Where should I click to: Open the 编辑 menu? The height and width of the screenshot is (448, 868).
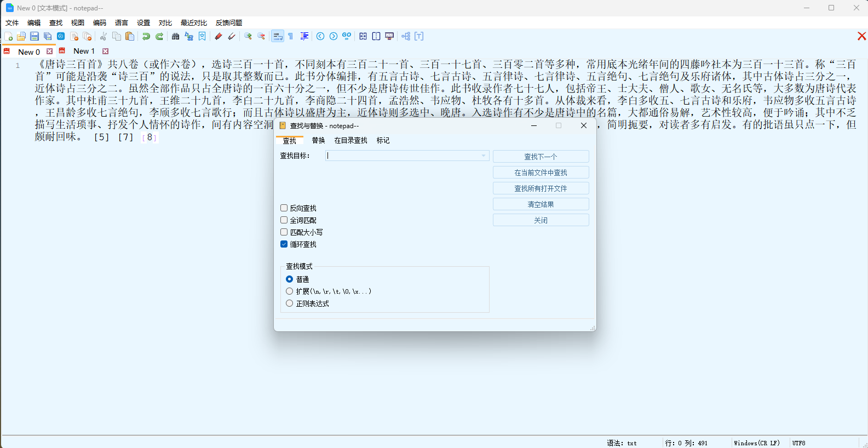(34, 23)
